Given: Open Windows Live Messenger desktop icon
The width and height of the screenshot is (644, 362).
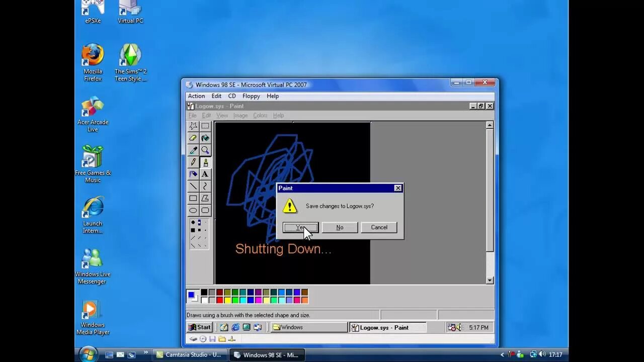Looking at the screenshot, I should 93,266.
